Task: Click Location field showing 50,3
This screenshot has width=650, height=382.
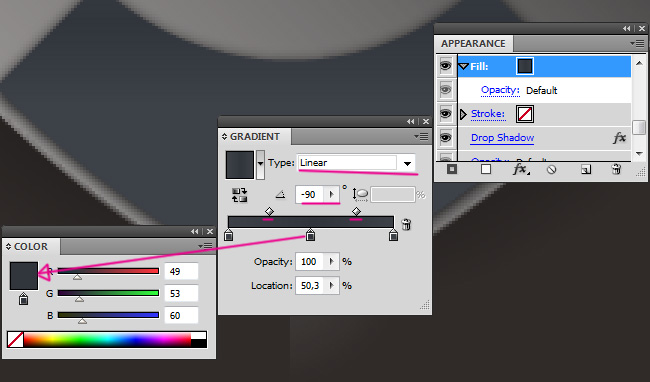Action: tap(310, 285)
